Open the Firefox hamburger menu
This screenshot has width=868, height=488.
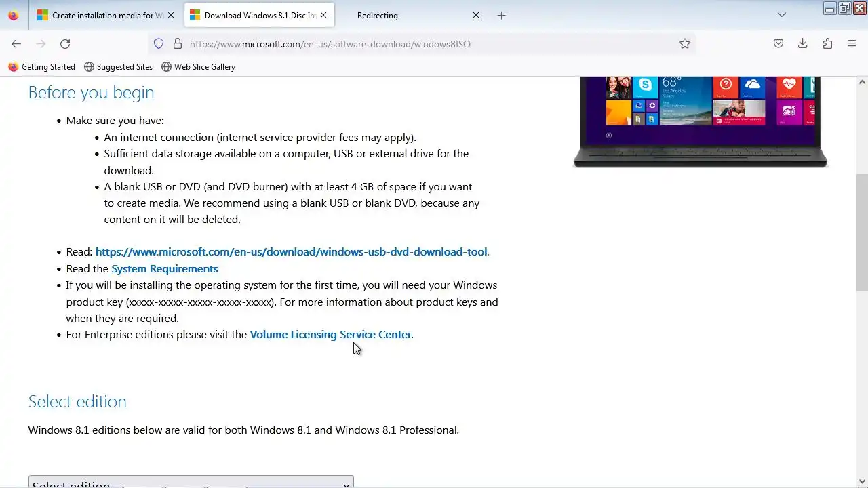click(852, 43)
